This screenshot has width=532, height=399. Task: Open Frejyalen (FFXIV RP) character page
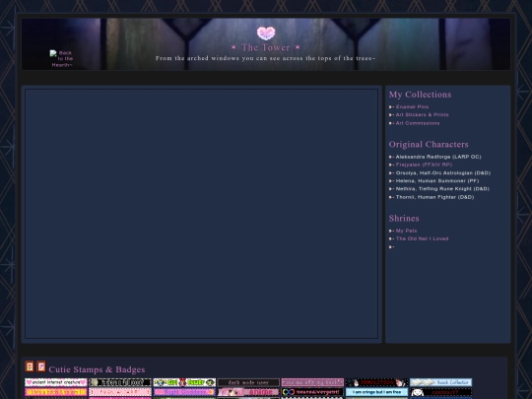tap(424, 165)
